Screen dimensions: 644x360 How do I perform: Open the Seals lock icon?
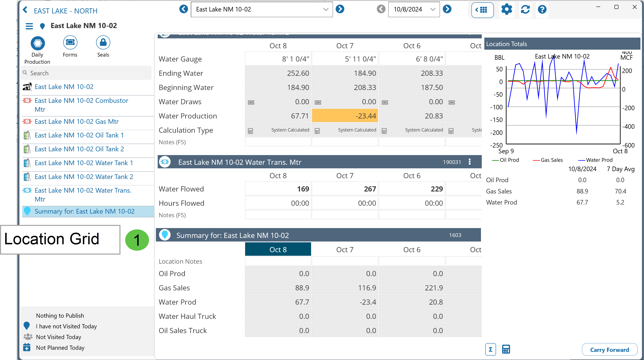click(103, 43)
